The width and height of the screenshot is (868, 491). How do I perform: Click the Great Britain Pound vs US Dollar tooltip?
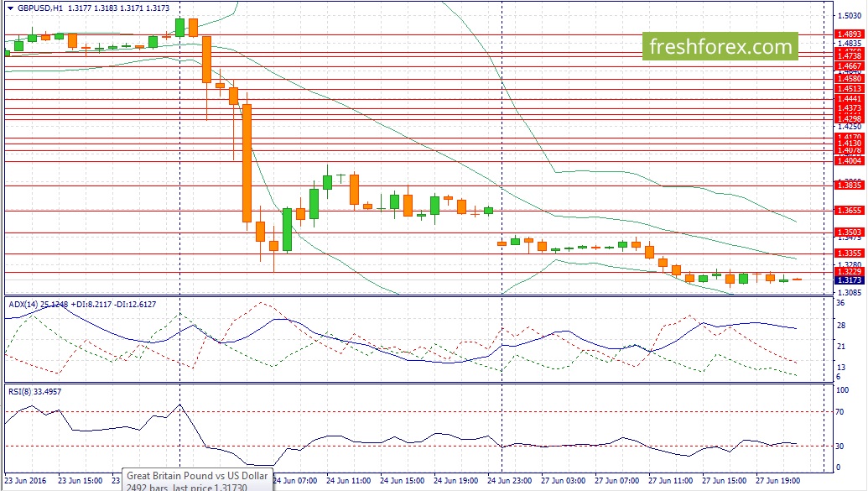point(197,481)
